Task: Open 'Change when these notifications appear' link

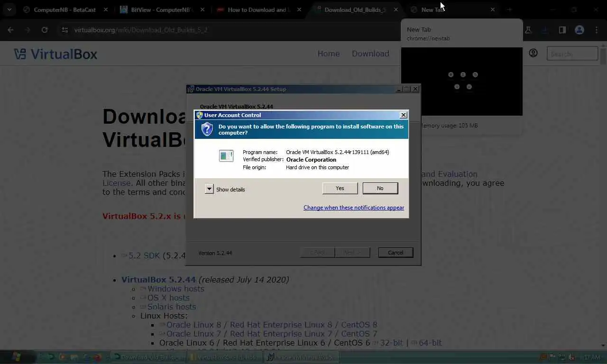Action: (x=354, y=208)
